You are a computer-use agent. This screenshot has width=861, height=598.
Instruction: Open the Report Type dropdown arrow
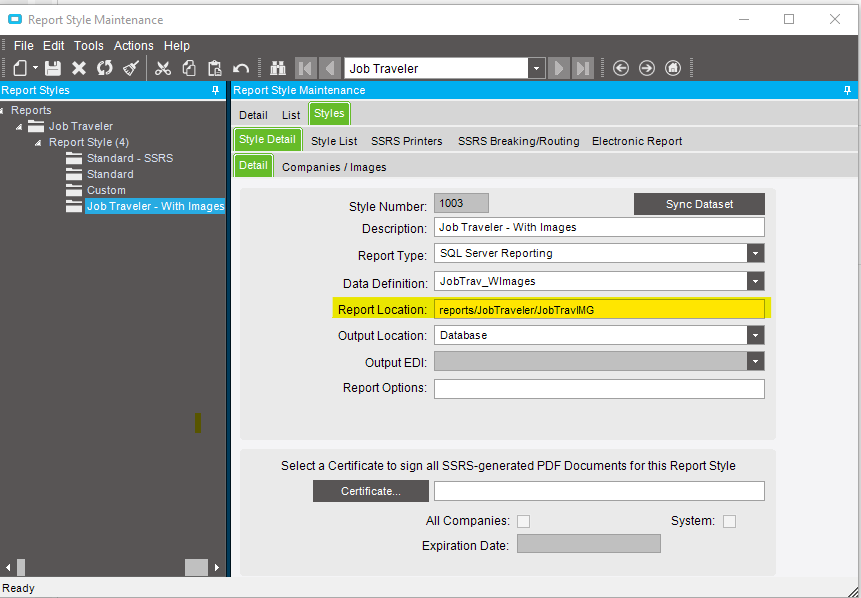point(756,254)
